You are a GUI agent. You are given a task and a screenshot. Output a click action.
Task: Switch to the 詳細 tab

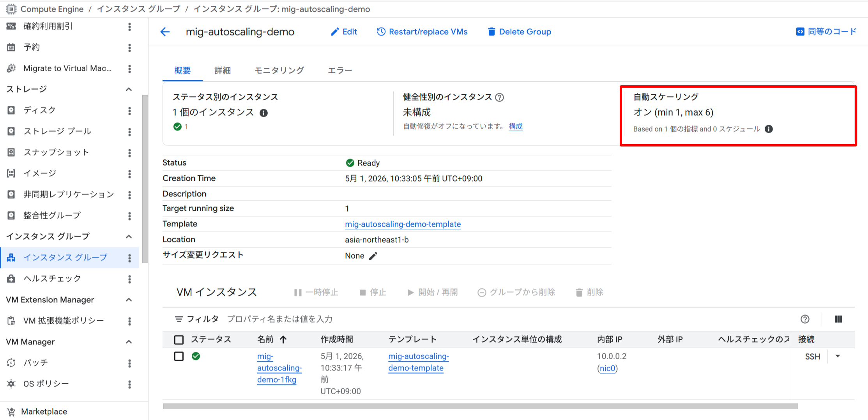[223, 71]
